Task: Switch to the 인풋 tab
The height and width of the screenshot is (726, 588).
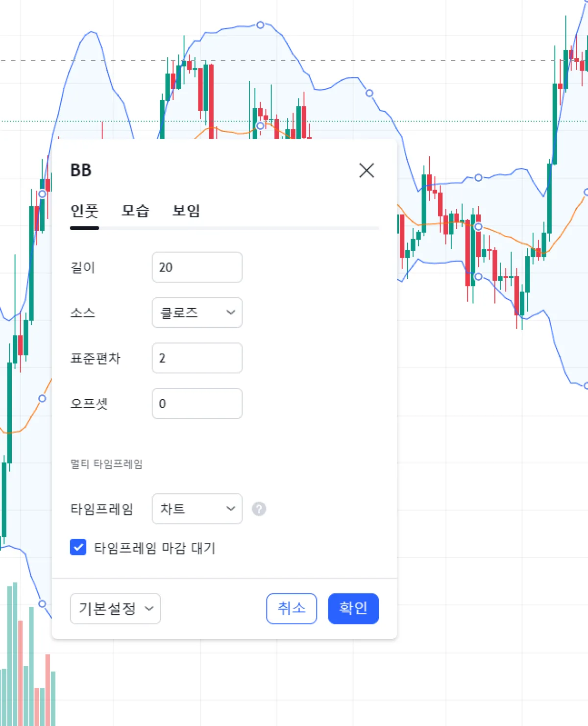Action: point(84,211)
